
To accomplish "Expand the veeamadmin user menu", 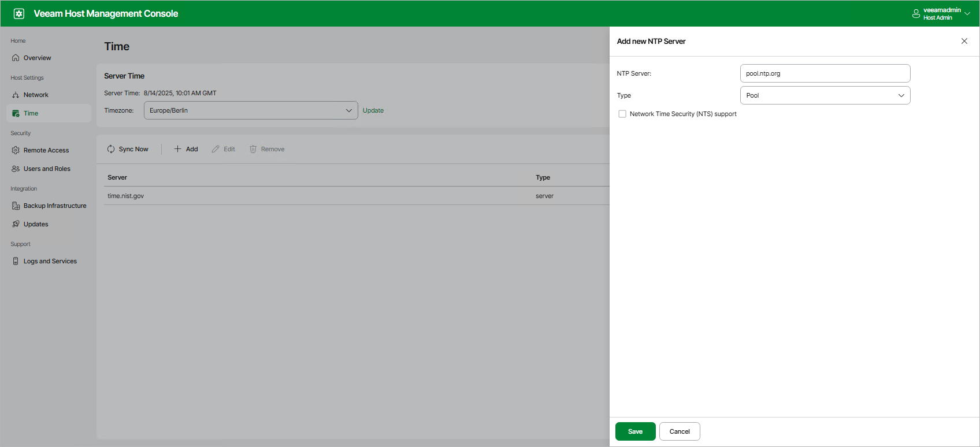I will 941,13.
